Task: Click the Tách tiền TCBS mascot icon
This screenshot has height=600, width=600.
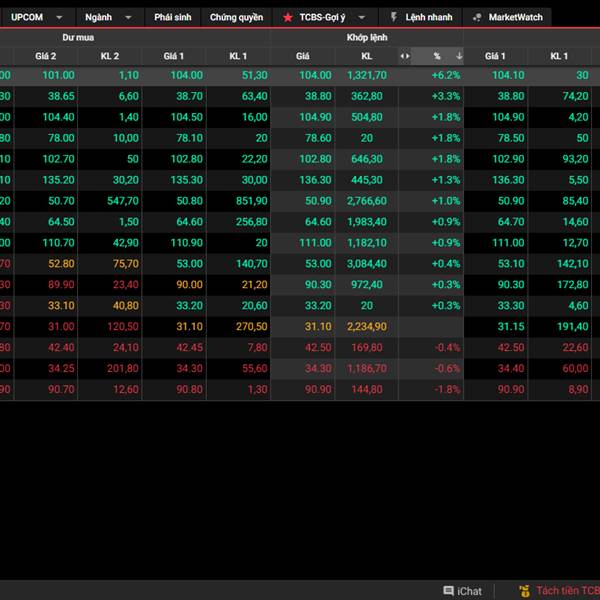Action: (x=525, y=591)
